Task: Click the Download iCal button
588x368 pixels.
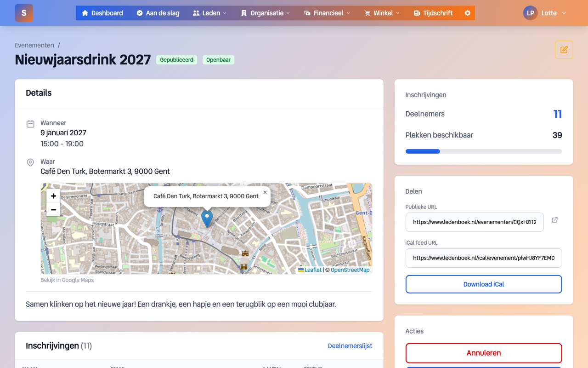Action: click(484, 284)
